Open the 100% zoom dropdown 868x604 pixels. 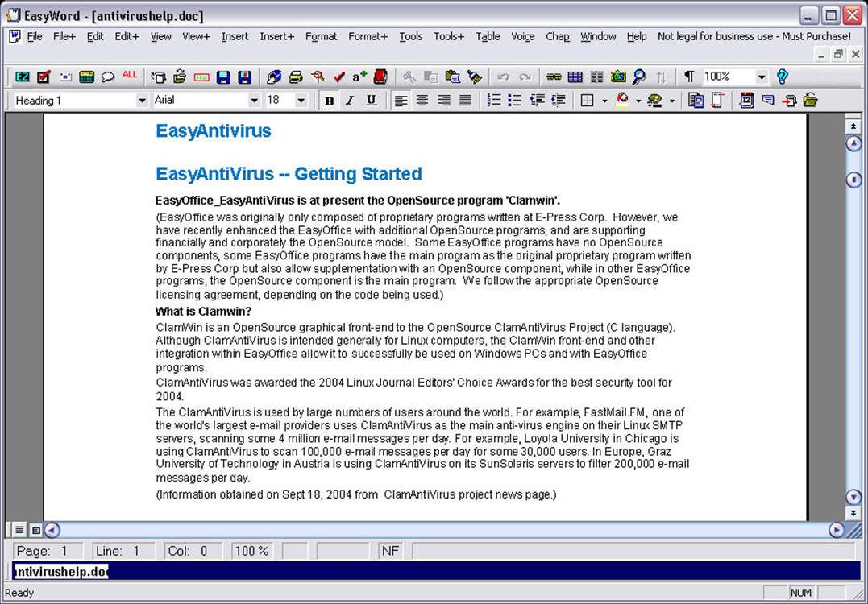click(x=762, y=77)
